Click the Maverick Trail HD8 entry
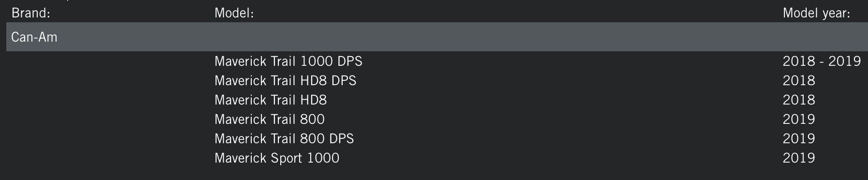The width and height of the screenshot is (868, 180). pos(271,100)
